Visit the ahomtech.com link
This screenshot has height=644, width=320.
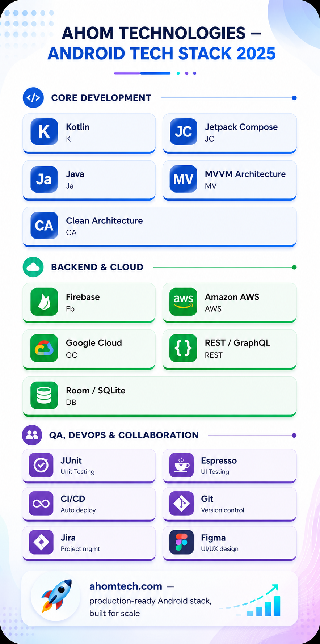[x=126, y=586]
